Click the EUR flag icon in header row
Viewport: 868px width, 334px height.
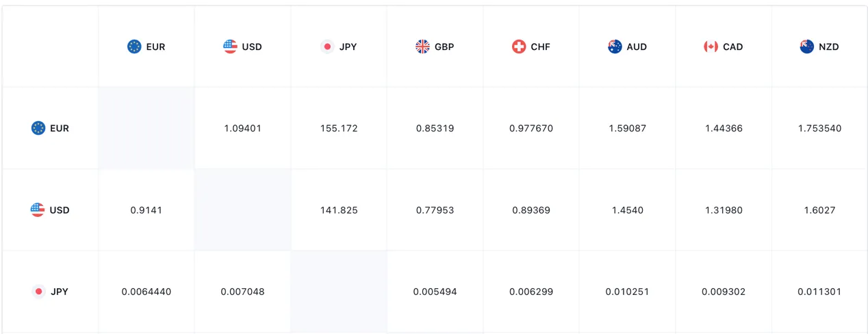tap(134, 47)
